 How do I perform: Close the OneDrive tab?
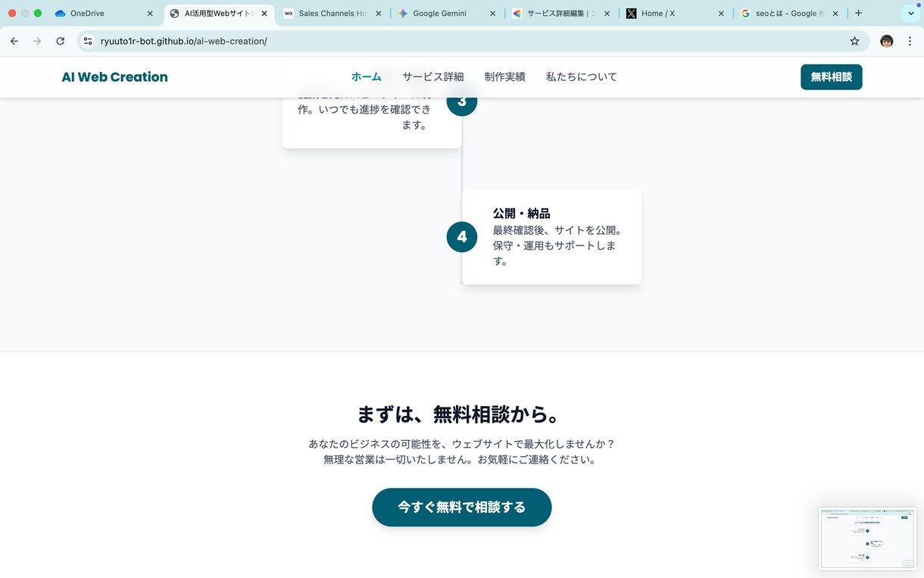click(150, 14)
